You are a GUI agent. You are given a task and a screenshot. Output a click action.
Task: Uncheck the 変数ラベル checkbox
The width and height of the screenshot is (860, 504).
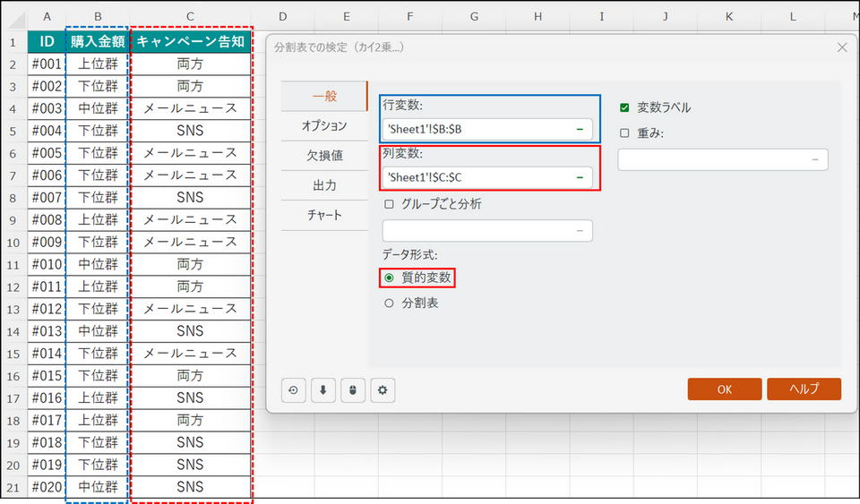[x=624, y=107]
